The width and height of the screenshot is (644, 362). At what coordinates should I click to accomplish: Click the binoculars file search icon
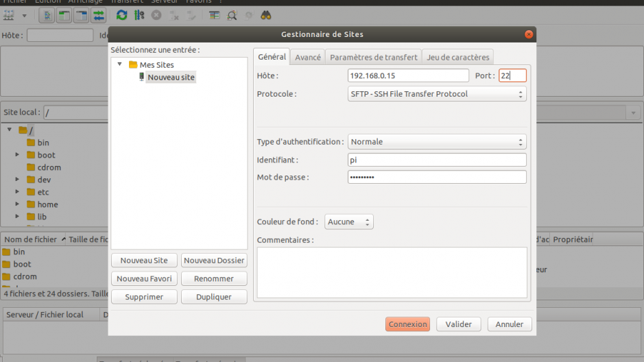(x=266, y=16)
